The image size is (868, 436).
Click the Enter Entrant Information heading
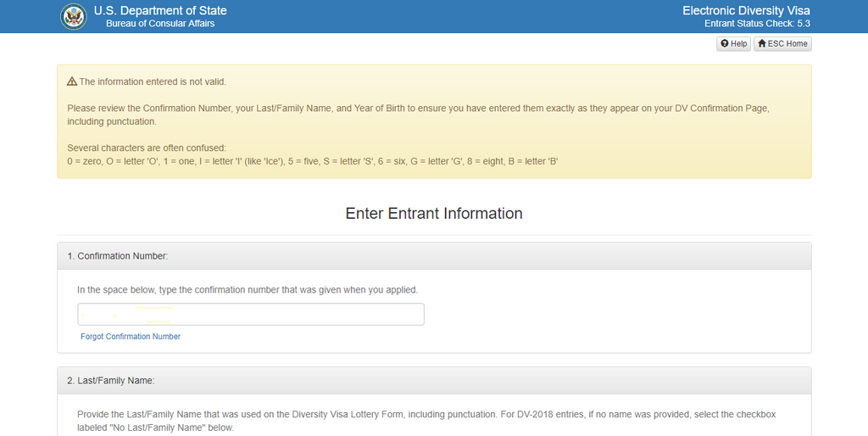click(434, 214)
